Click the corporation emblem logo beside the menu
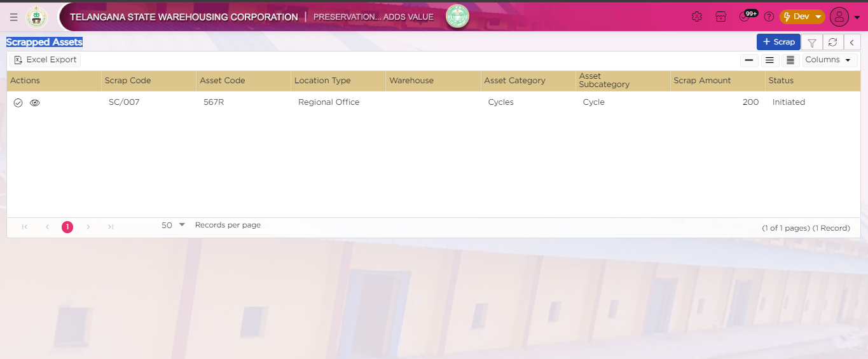The image size is (868, 359). (x=37, y=17)
